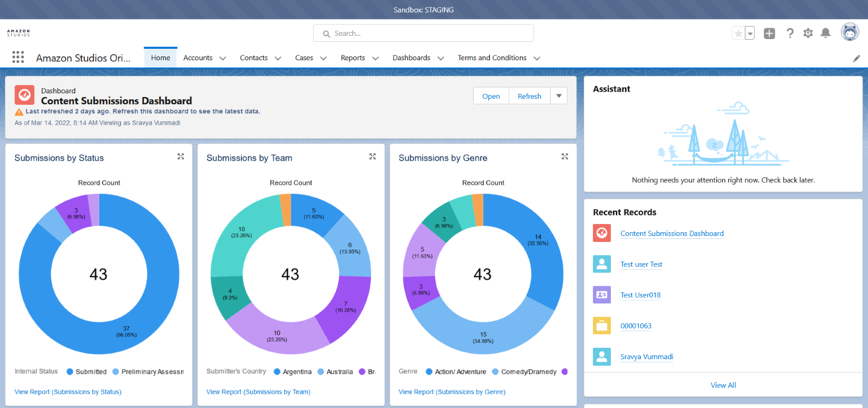This screenshot has width=868, height=408.
Task: Open the favorites list dropdown arrow
Action: tap(750, 33)
